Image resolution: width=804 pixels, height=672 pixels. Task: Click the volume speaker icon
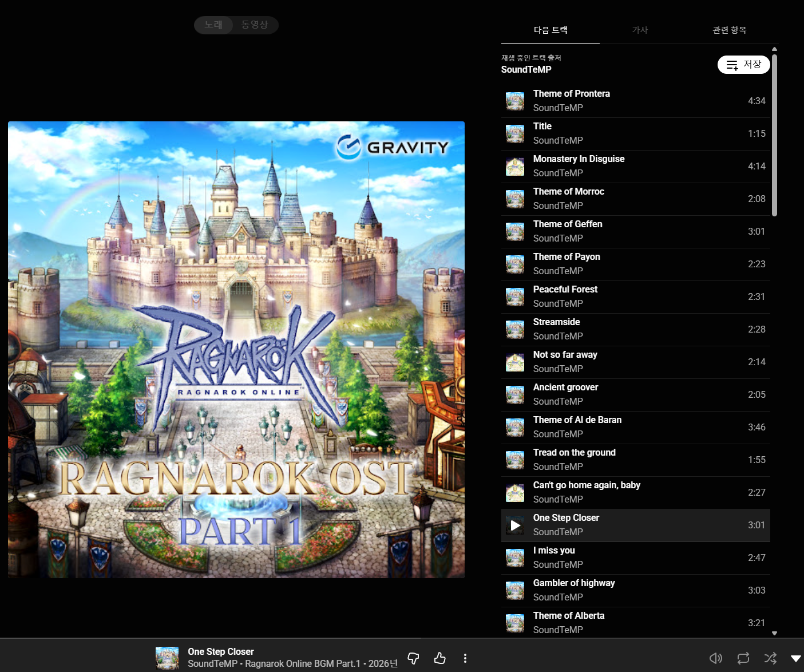click(x=715, y=658)
